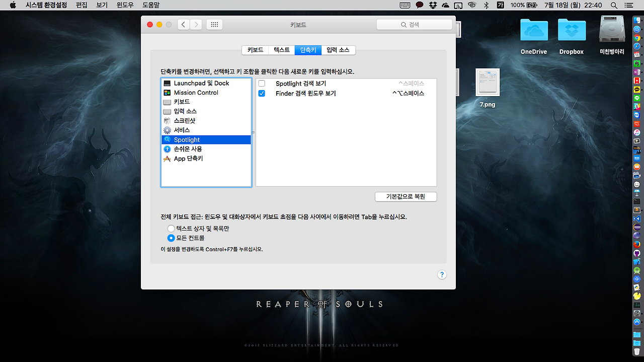Select 모든 컨트롤 radio button
The image size is (644, 362).
[171, 238]
